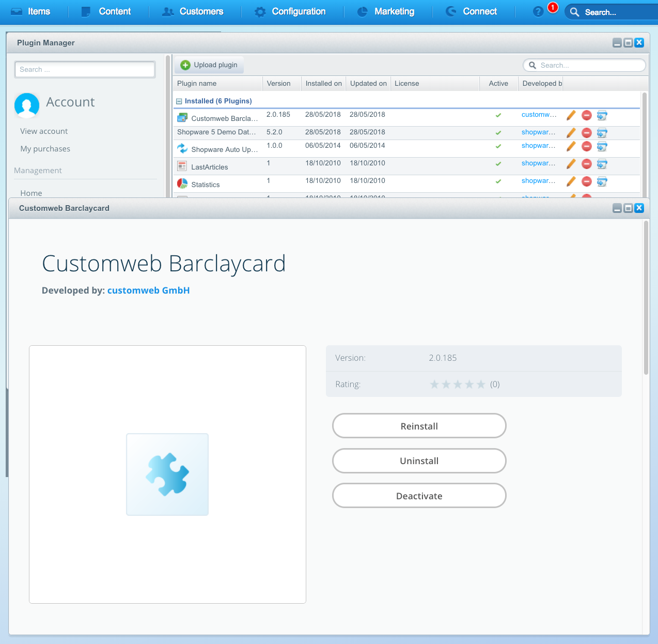This screenshot has height=644, width=658.
Task: Click red minus icon on Shopware Auto Update row
Action: click(587, 146)
